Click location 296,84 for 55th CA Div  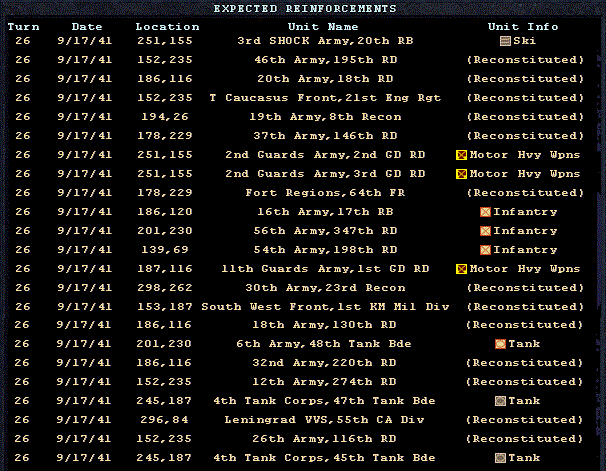164,420
